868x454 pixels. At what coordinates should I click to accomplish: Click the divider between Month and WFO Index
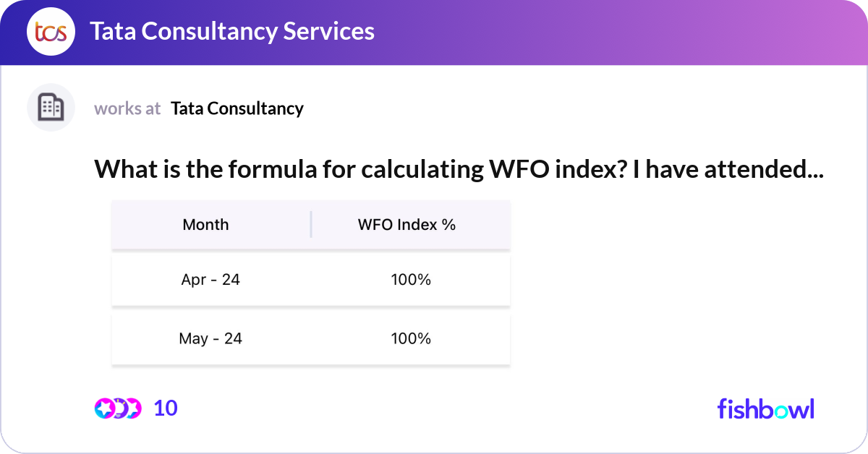[x=311, y=225]
